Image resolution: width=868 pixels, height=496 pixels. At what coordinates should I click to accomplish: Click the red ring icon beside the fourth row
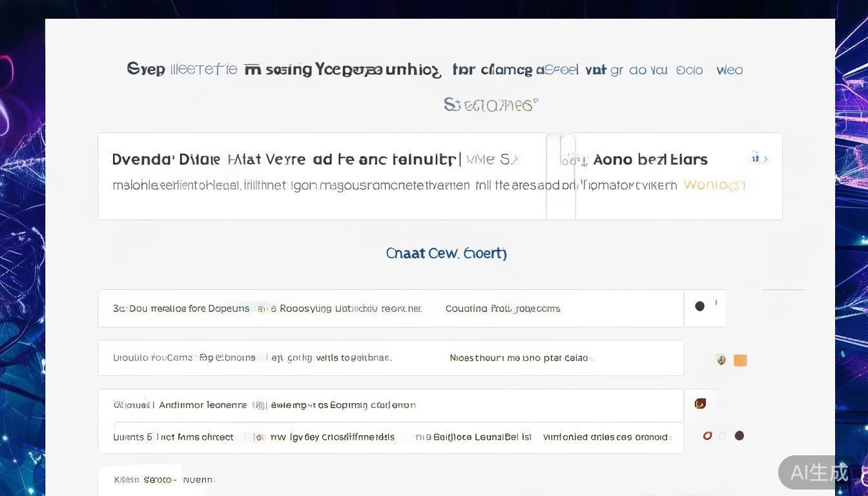[707, 436]
